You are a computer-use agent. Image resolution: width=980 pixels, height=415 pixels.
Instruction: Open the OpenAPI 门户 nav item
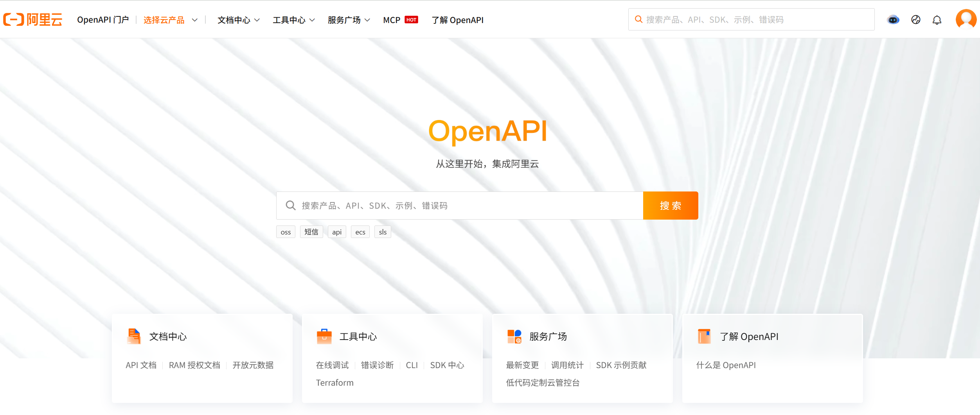[x=103, y=20]
